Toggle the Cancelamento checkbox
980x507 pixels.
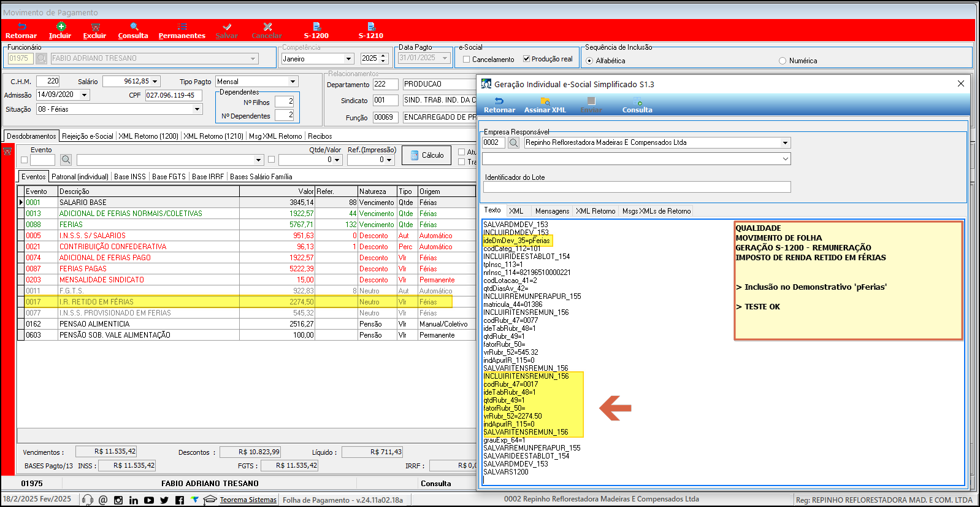tap(467, 60)
